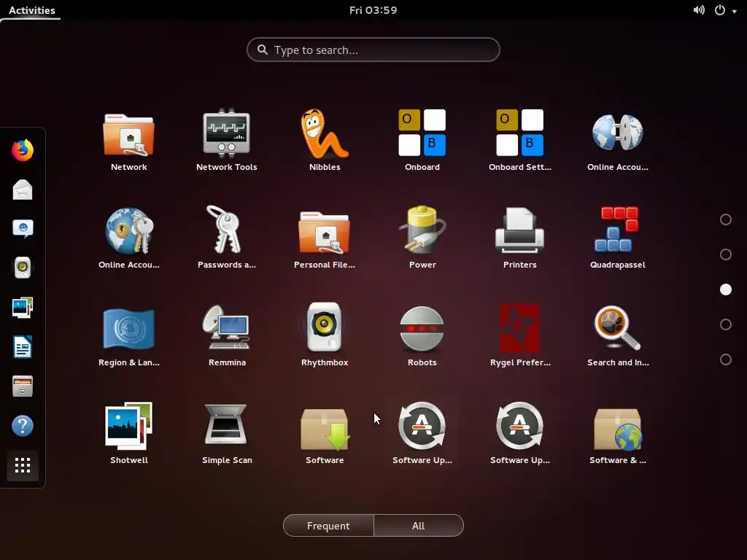Go to the first app page dot
The height and width of the screenshot is (560, 747).
(726, 219)
